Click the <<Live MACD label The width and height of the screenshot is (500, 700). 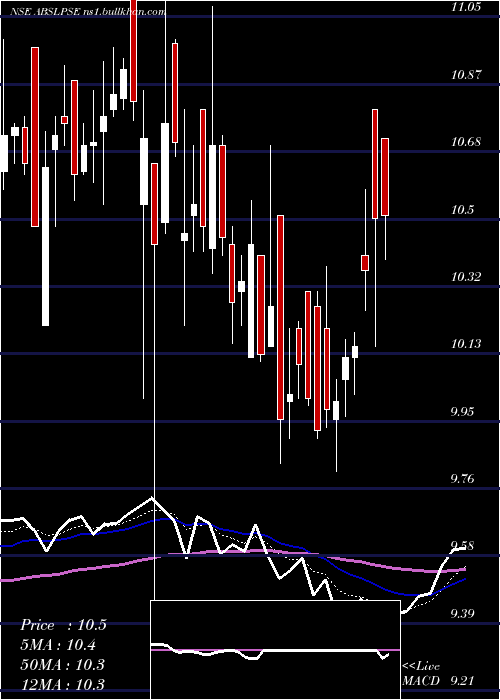(421, 674)
